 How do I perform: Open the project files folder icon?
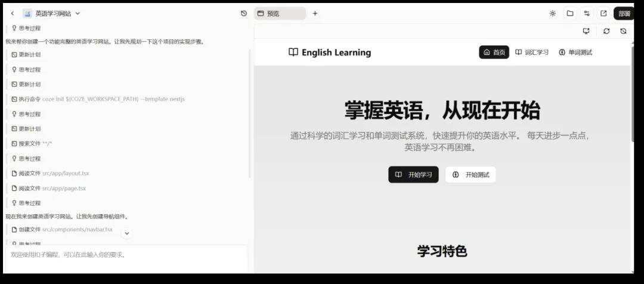(x=570, y=13)
